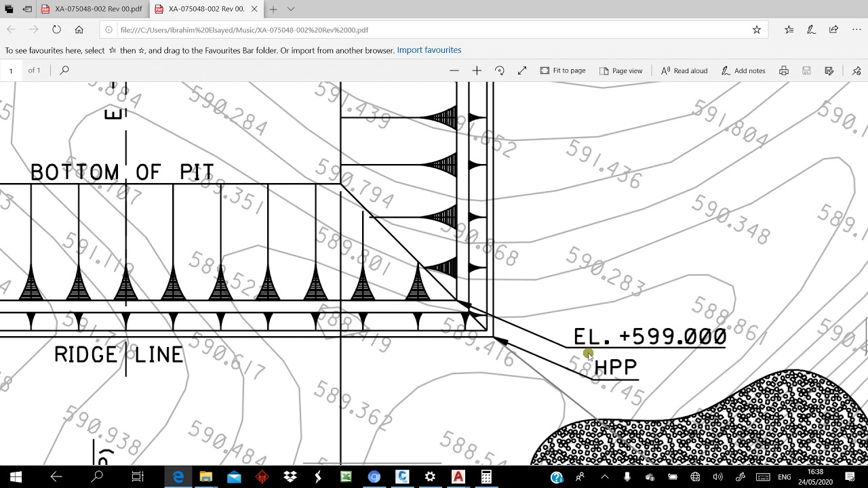Screen dimensions: 868x488
Task: Click the EL. +599.000 label
Action: click(x=650, y=337)
